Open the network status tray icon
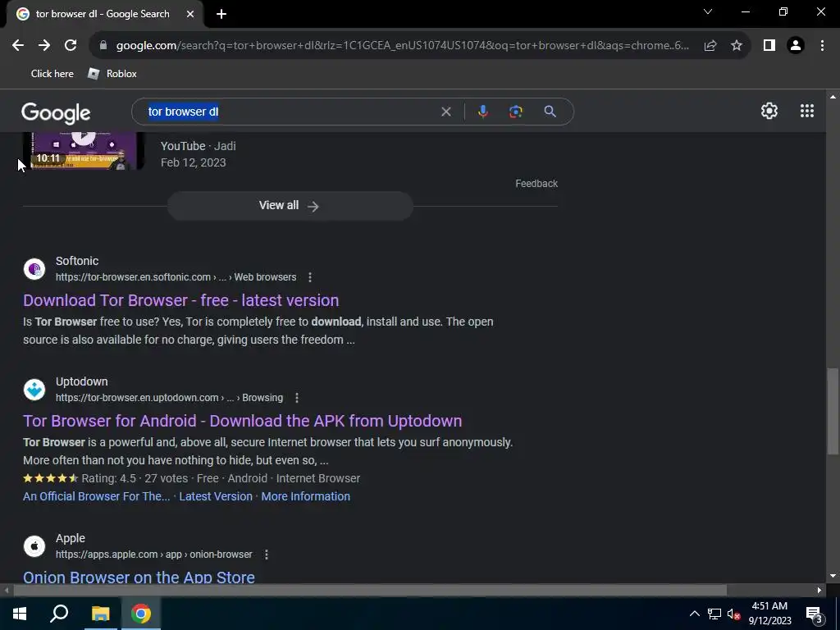Image resolution: width=840 pixels, height=630 pixels. (x=714, y=614)
